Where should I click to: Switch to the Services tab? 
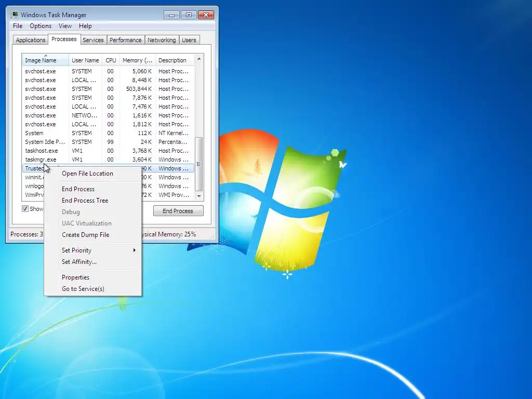(x=93, y=40)
